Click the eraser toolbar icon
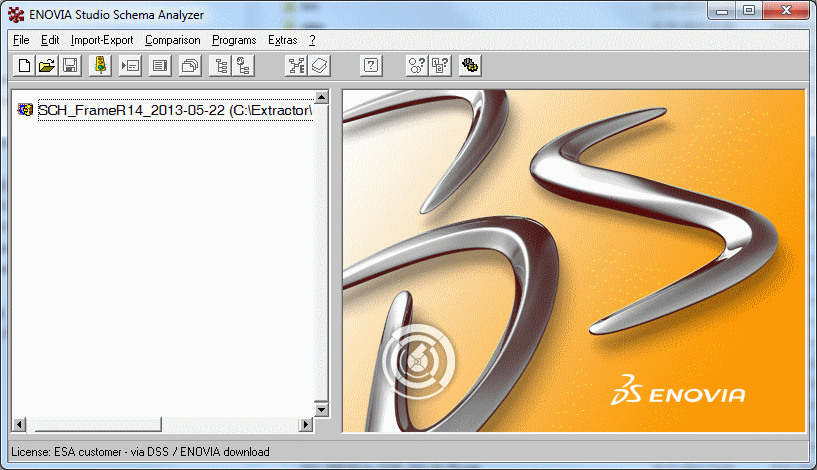Screen dimensions: 817x470 [319, 66]
